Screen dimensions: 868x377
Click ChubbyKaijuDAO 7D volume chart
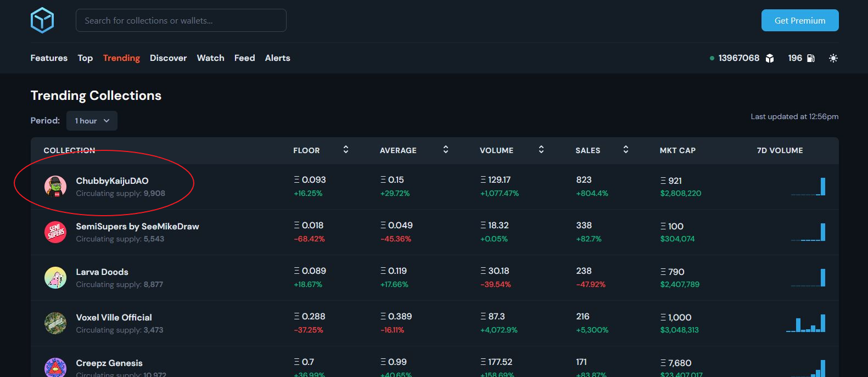coord(808,187)
